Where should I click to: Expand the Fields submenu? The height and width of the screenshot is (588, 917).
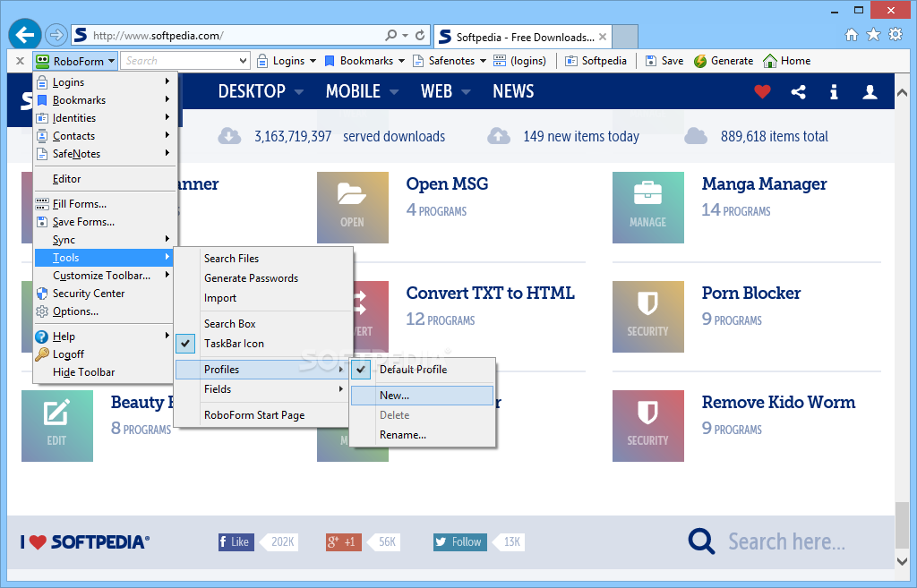point(261,389)
